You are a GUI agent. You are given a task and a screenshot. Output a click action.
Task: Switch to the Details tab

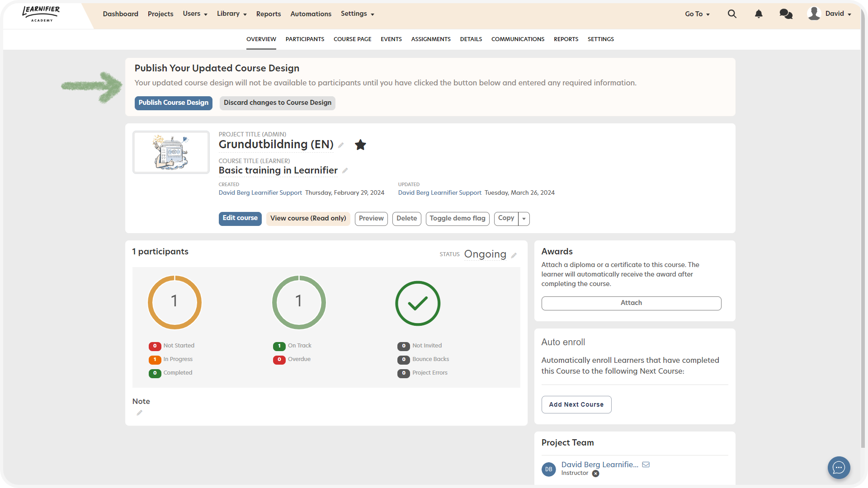(x=471, y=39)
